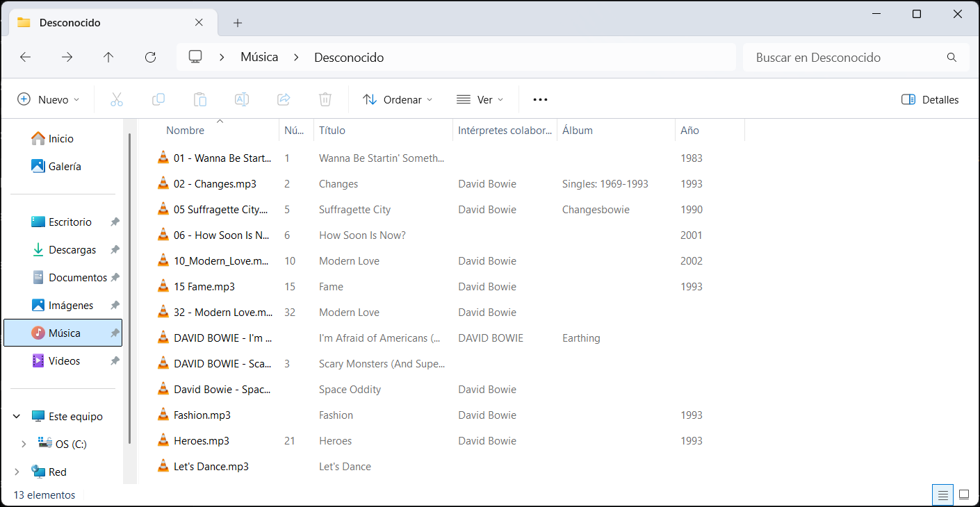Screen dimensions: 980x507
Task: Switch to details list view icon in status bar
Action: [x=942, y=495]
